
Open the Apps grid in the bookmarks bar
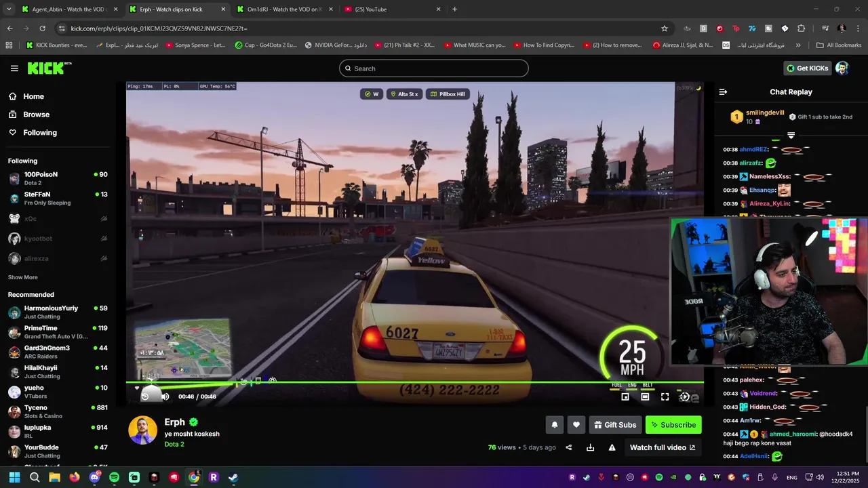(x=9, y=45)
